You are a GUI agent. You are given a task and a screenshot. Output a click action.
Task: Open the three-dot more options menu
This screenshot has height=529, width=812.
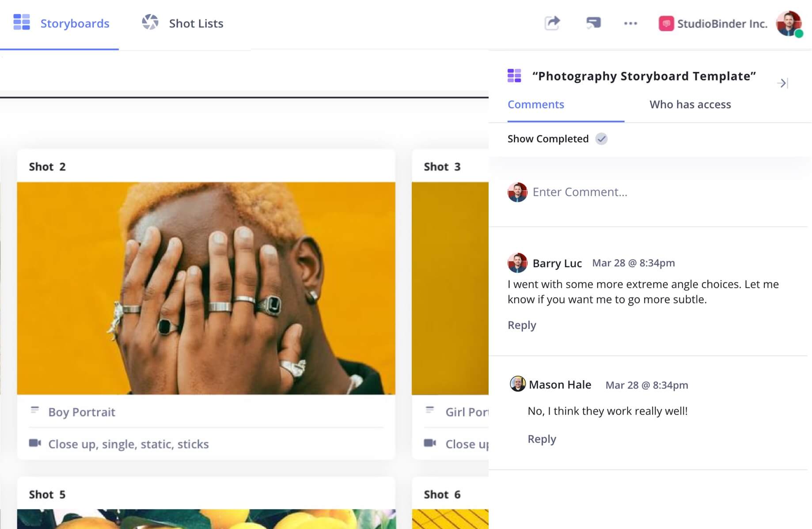pos(630,23)
